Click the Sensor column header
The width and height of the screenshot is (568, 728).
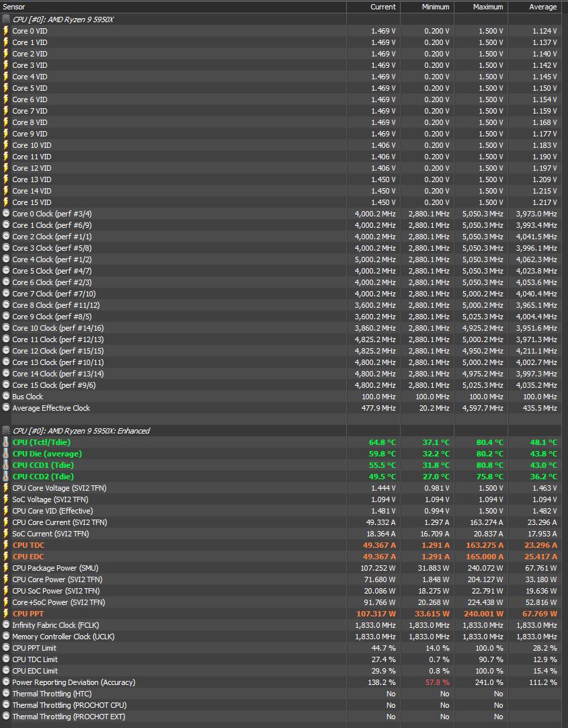click(173, 7)
